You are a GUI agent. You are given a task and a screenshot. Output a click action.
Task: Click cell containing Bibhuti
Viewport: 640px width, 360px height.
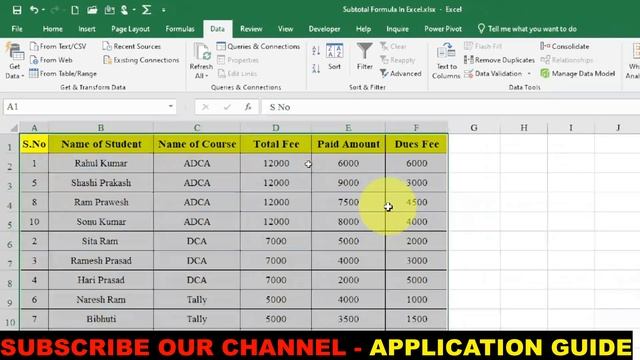[101, 319]
